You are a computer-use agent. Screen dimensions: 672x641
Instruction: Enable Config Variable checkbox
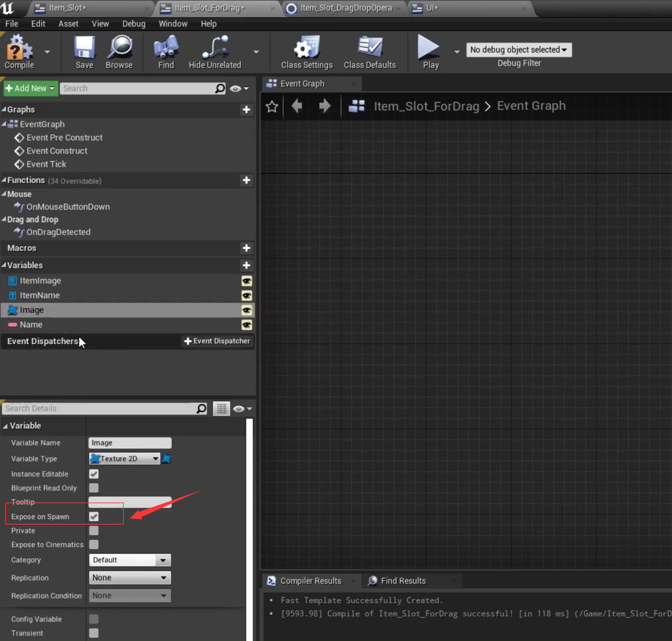[x=94, y=619]
